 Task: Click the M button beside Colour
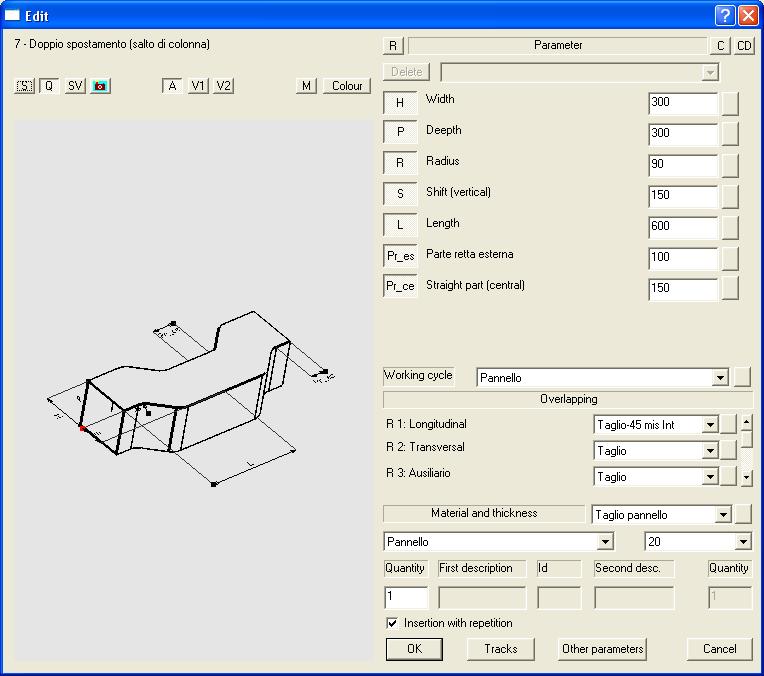tap(306, 86)
